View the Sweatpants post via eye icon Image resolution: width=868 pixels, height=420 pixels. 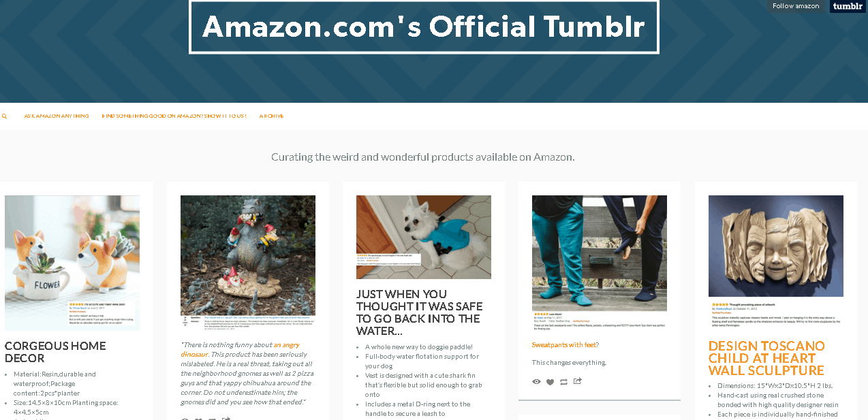tap(536, 382)
